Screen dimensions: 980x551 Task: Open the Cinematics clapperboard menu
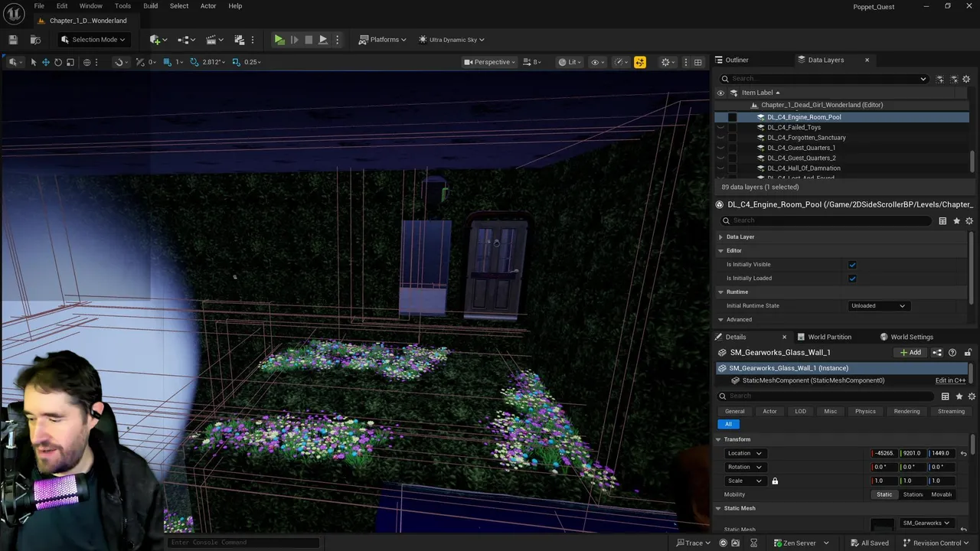click(x=214, y=40)
